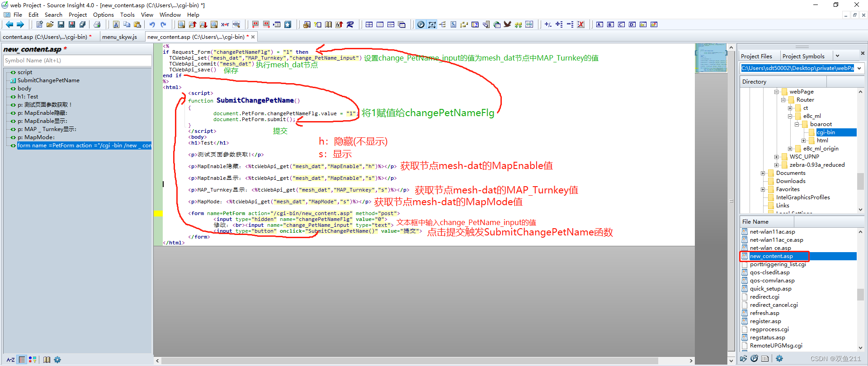Toggle the Symbol window panel icon
This screenshot has width=868, height=366.
(x=432, y=24)
